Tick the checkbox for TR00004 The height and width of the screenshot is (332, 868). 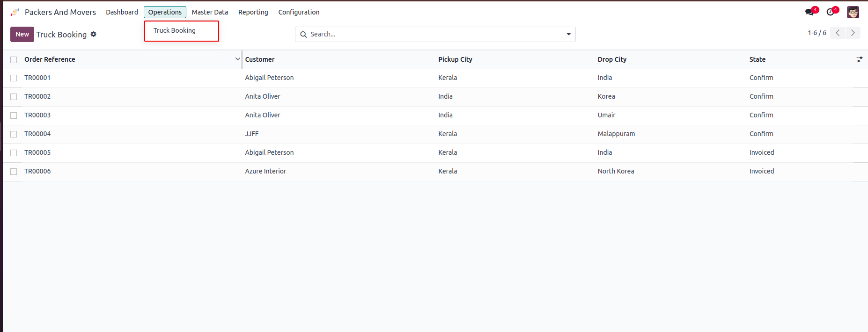click(14, 134)
